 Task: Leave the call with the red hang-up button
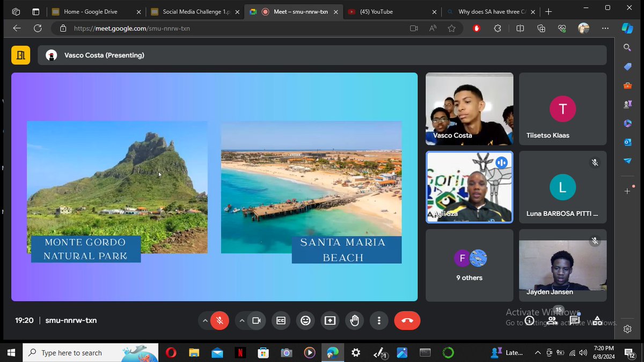407,321
